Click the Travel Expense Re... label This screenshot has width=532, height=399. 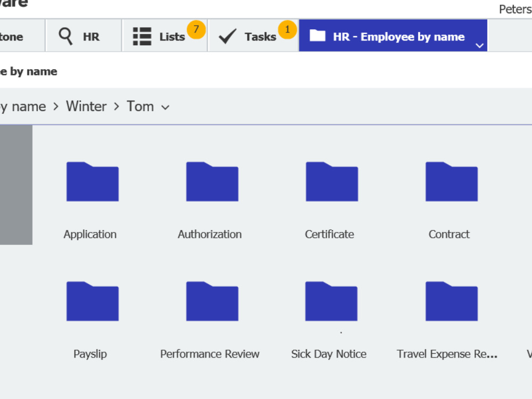coord(447,354)
